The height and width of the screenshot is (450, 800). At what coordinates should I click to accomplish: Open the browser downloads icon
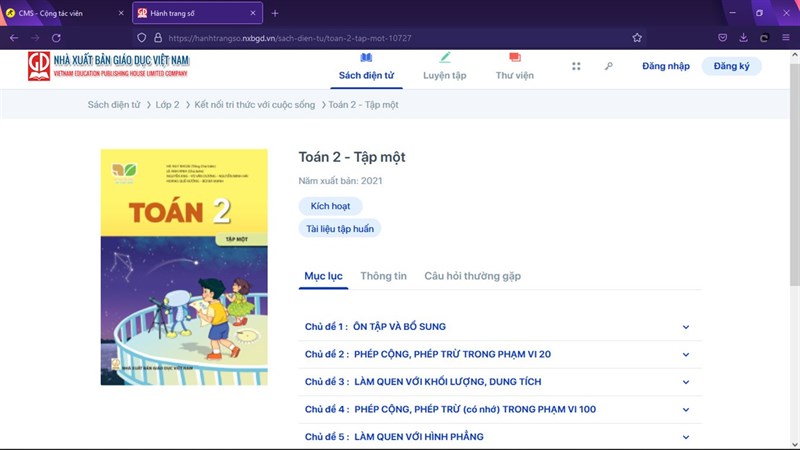click(x=743, y=37)
